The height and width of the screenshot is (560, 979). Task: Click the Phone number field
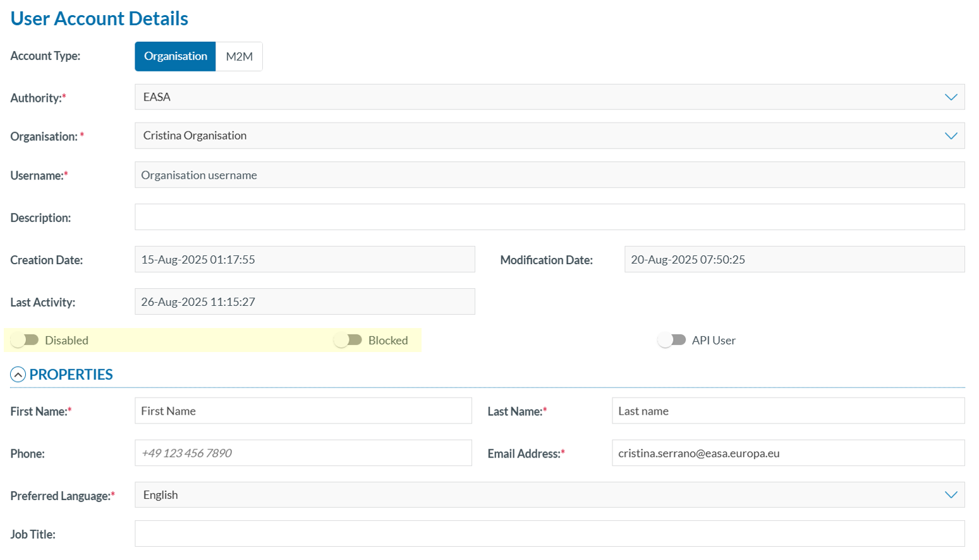click(303, 453)
